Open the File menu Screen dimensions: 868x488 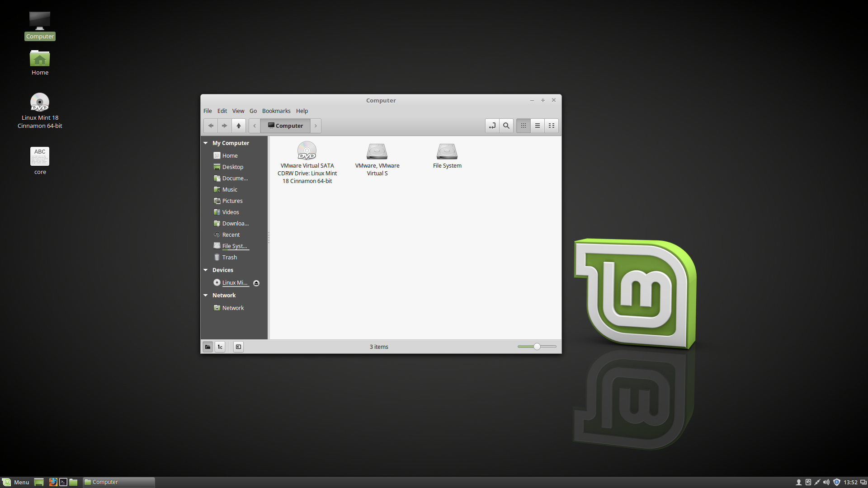pos(208,111)
